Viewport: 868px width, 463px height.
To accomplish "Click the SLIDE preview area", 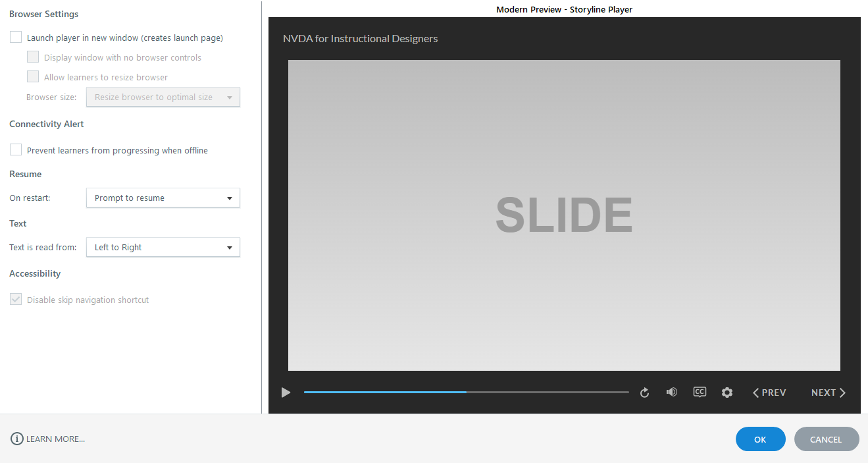I will 564,215.
